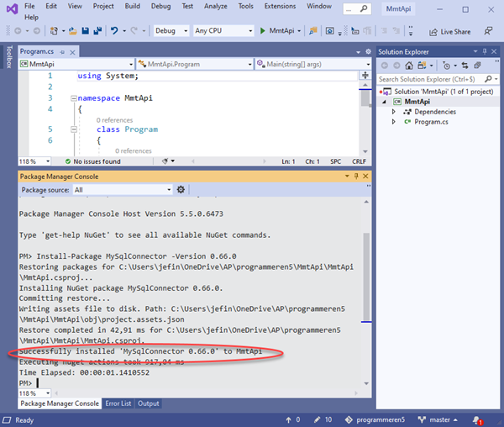This screenshot has height=427, width=504.
Task: Click the Find in Files toolbar icon
Action: pos(312,31)
